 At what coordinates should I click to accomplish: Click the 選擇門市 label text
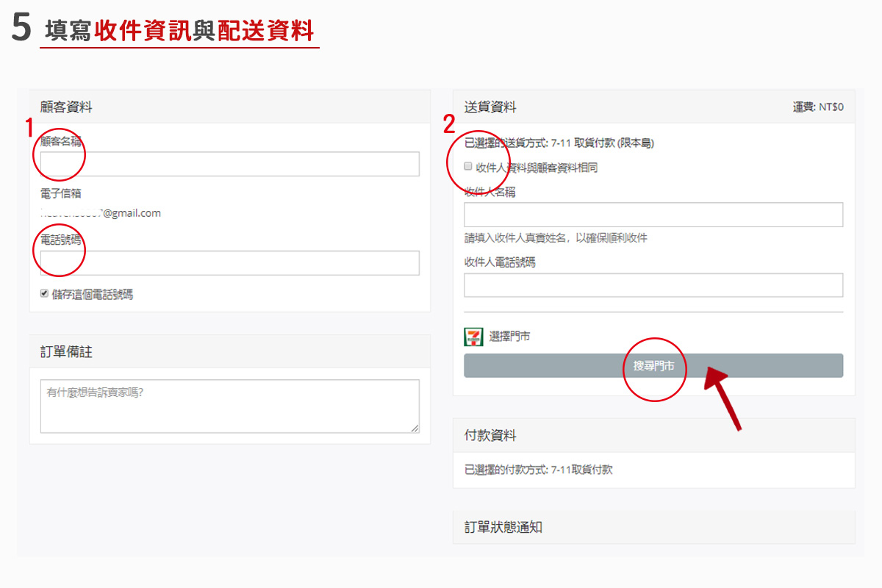pyautogui.click(x=509, y=337)
